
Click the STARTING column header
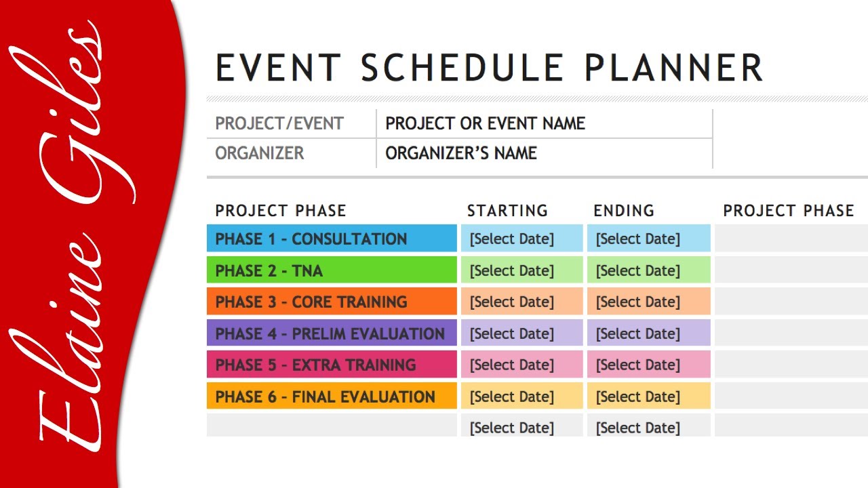coord(507,211)
